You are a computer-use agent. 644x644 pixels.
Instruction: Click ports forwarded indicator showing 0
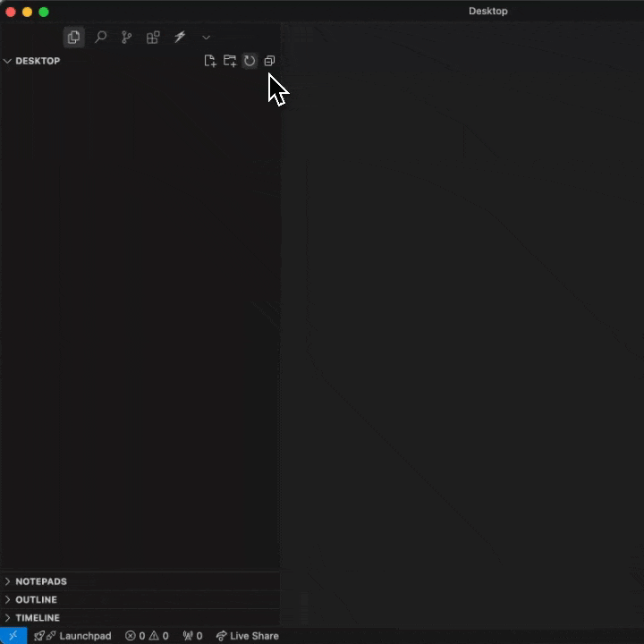(x=192, y=635)
